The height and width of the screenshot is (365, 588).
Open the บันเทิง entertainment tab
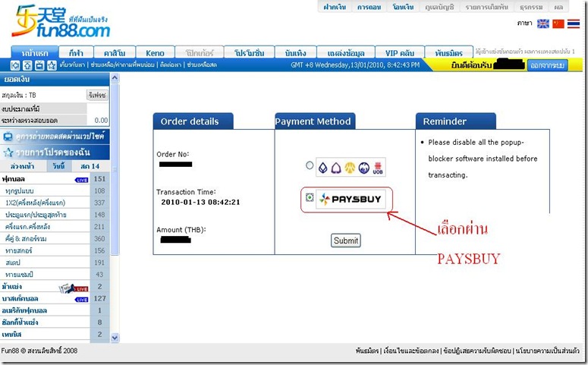(295, 53)
